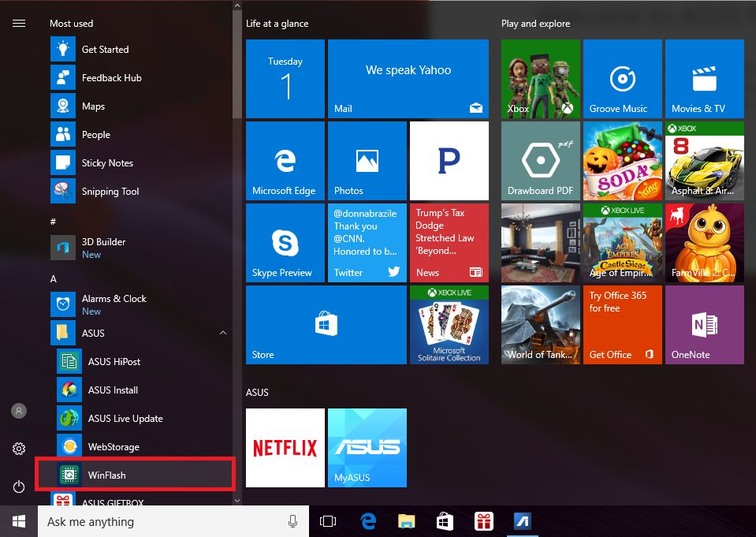Viewport: 756px width, 537px height.
Task: Open the red gift box taskbar icon
Action: click(483, 521)
